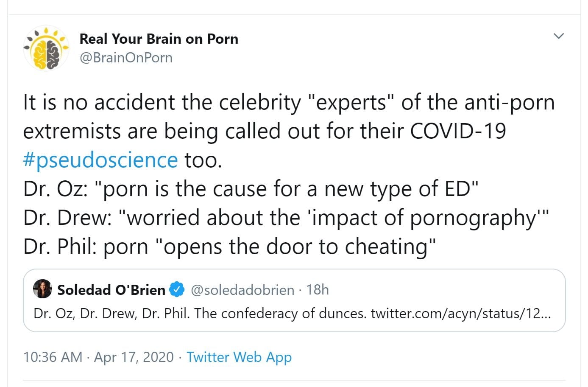Open the #pseudoscience hashtag

(x=100, y=160)
